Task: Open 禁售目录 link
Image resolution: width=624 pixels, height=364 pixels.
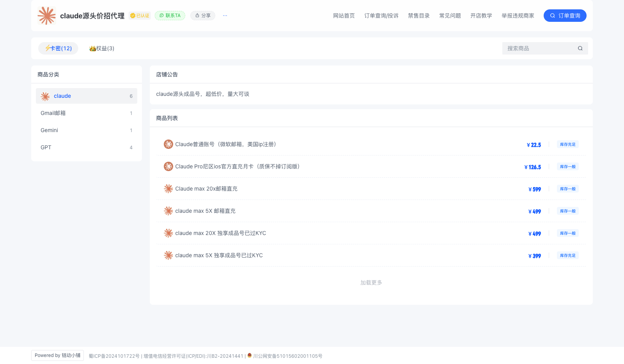Action: [419, 16]
